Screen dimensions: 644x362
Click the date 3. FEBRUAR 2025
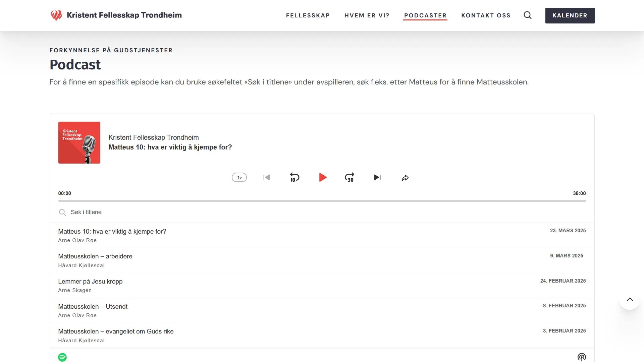564,331
